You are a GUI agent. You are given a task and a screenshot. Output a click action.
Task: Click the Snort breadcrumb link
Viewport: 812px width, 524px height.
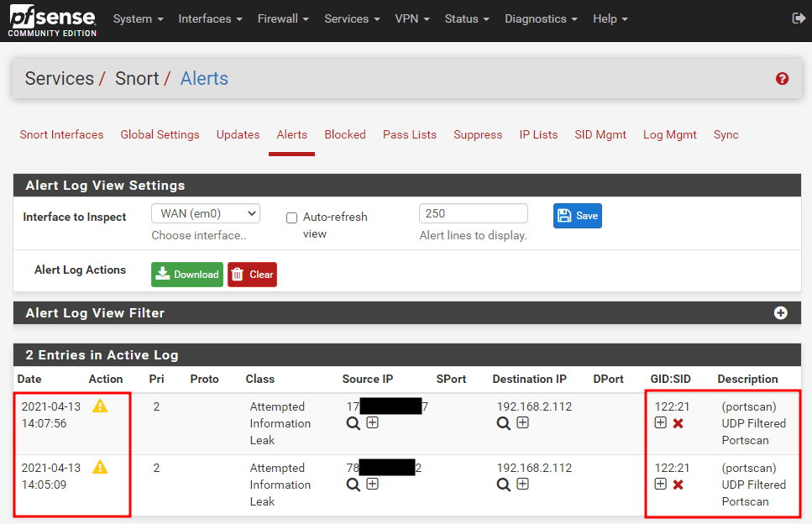click(137, 79)
